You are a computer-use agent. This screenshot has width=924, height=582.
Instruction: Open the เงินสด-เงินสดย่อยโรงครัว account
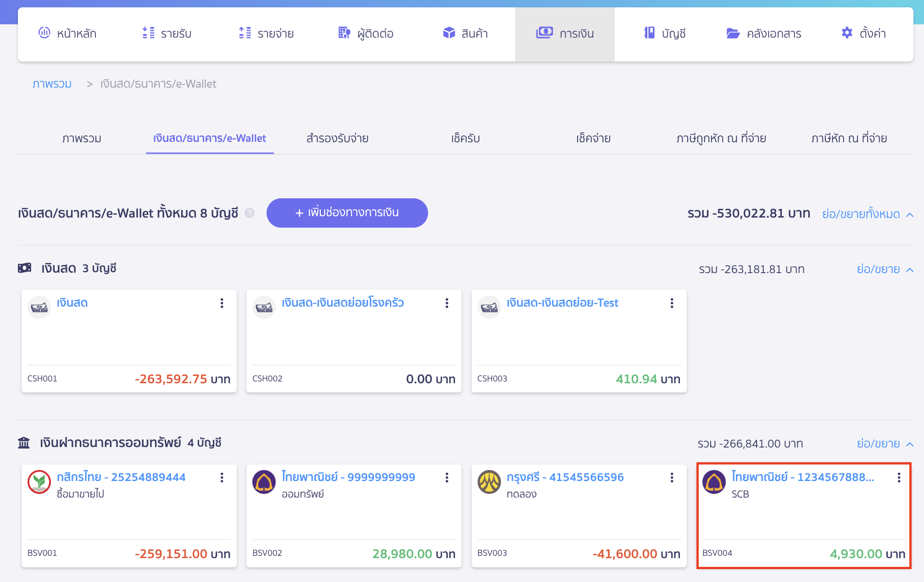point(343,303)
